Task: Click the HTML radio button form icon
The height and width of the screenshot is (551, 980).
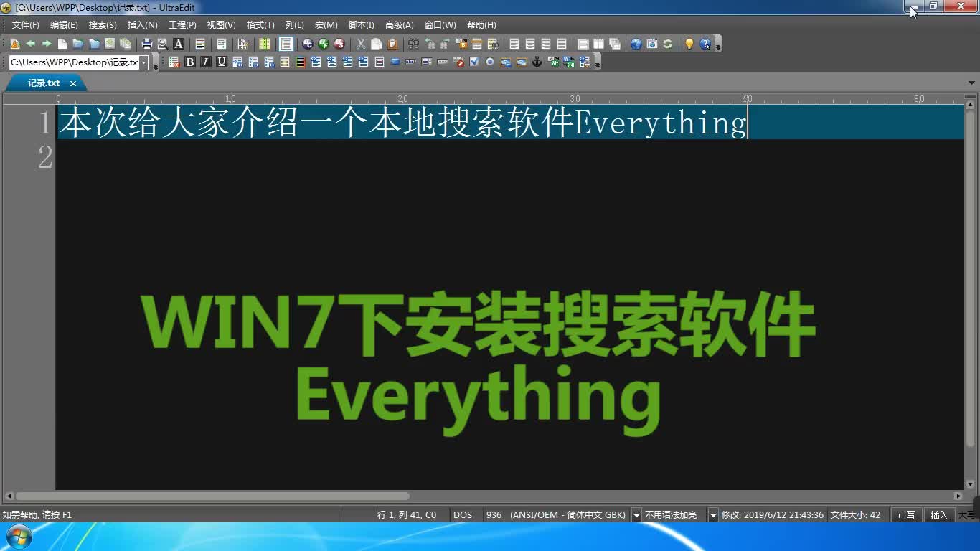Action: [490, 62]
